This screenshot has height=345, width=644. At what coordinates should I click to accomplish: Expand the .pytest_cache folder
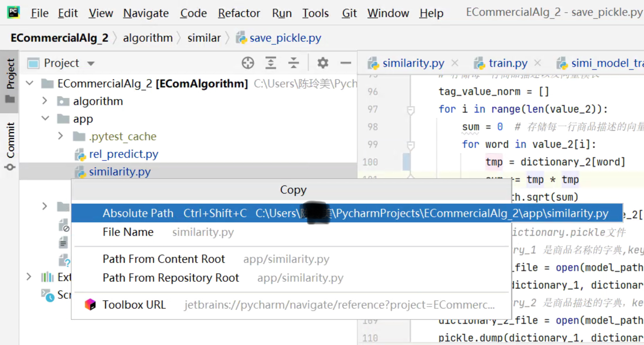[61, 136]
